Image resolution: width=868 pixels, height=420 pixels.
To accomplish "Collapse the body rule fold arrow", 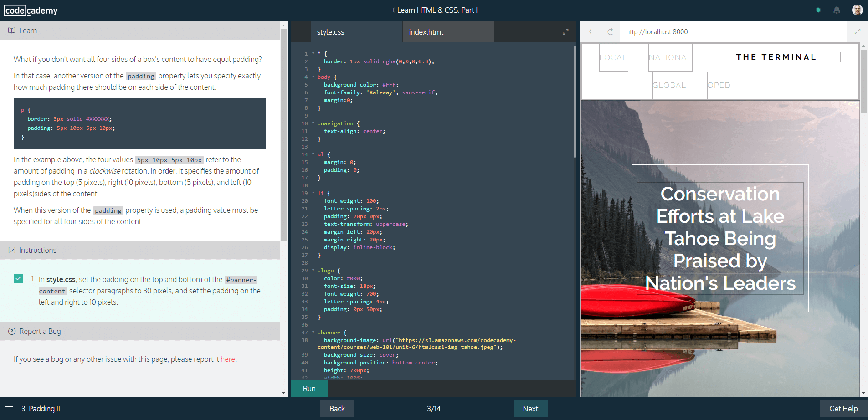I will (x=313, y=77).
